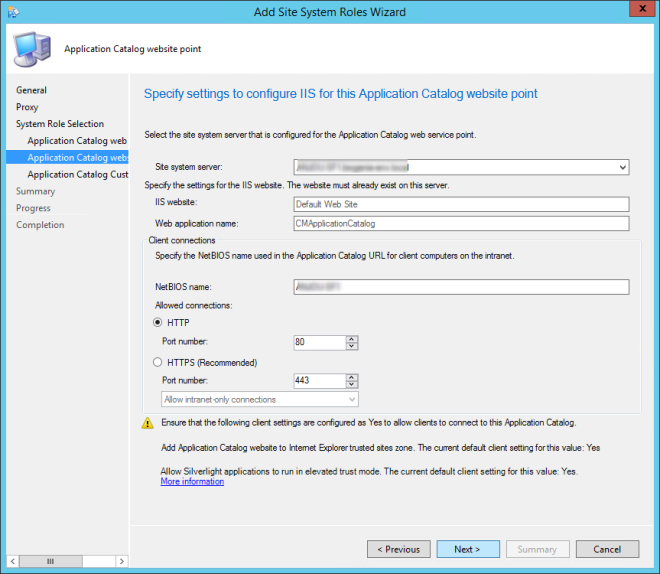Increase the HTTPS port number
The height and width of the screenshot is (574, 660).
coord(351,377)
